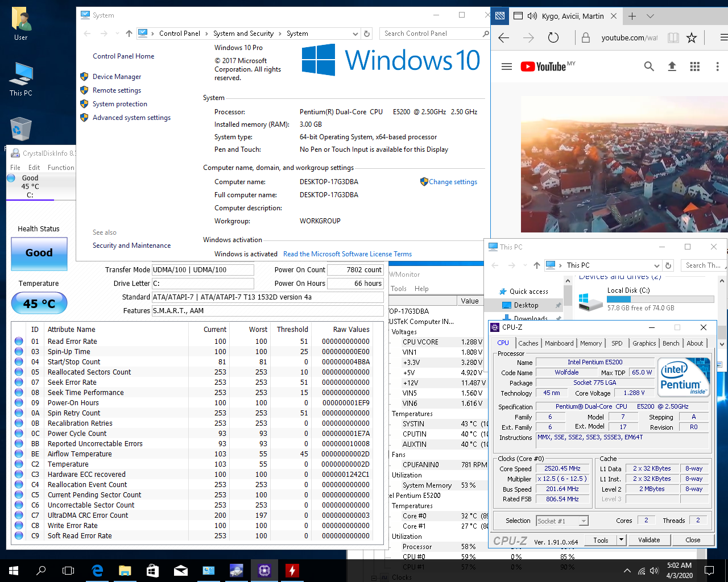Expand the CPU-Z Tools dropdown arrow

click(621, 540)
